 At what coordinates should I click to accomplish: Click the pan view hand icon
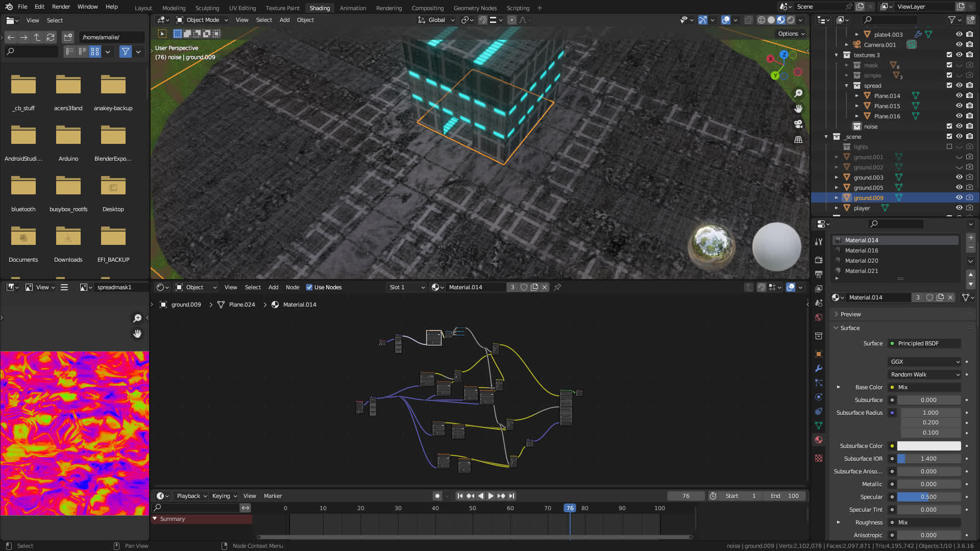click(x=798, y=109)
